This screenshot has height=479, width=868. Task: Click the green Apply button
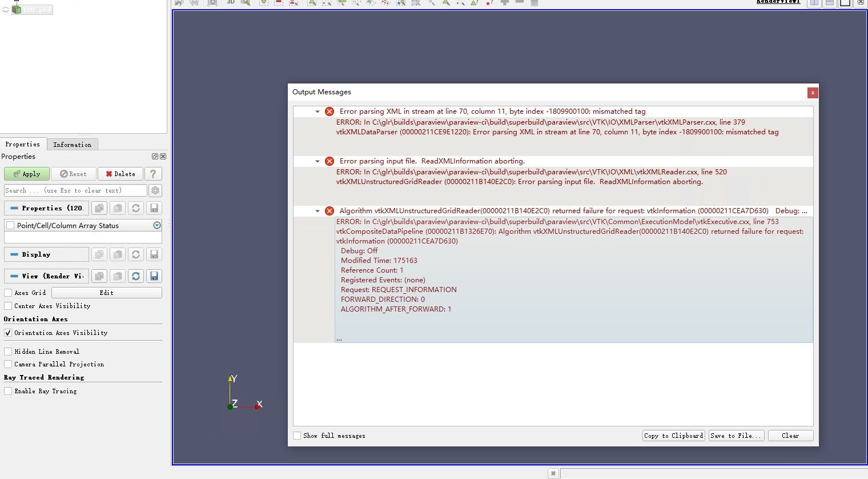click(x=26, y=174)
